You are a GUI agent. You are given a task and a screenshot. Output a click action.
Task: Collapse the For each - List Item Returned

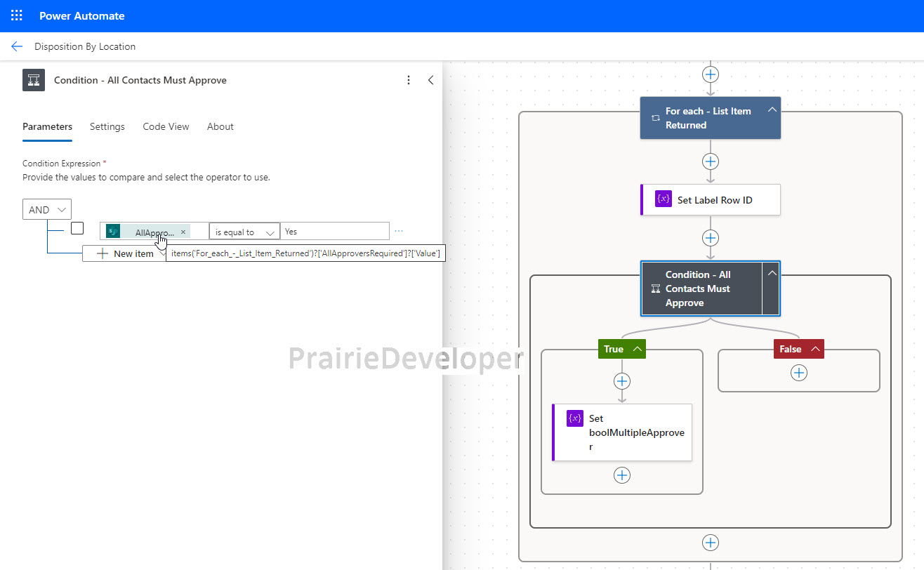772,110
